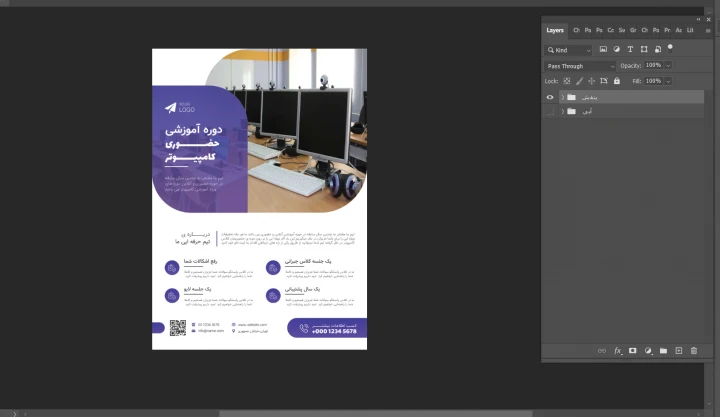Open the Fill slider dropdown arrow

tap(668, 81)
